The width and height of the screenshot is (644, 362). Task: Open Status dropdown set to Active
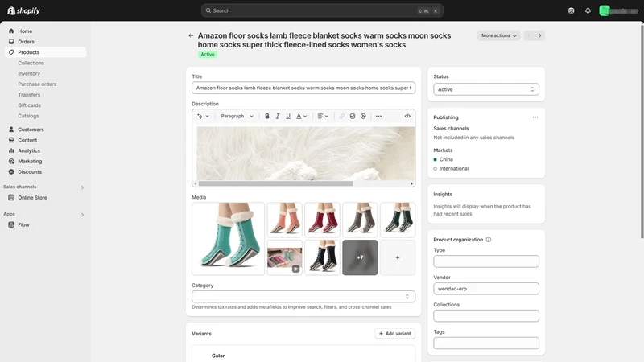click(486, 89)
